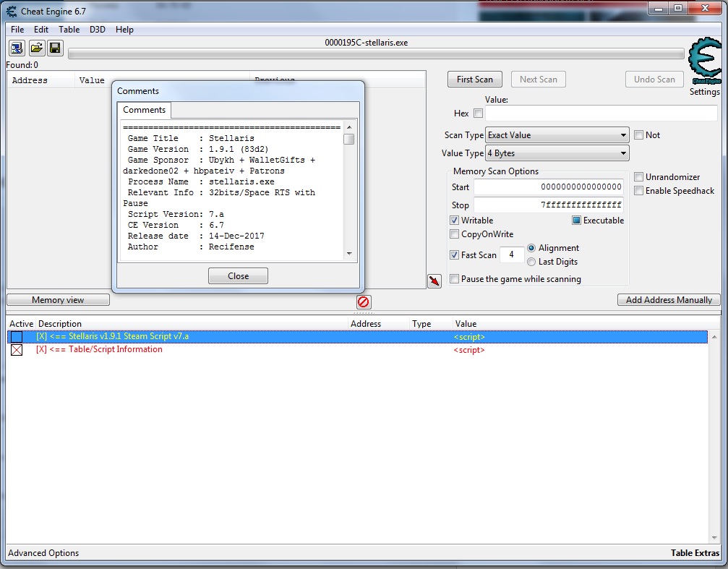Click the Stop address field
Image resolution: width=728 pixels, height=569 pixels.
tap(548, 205)
